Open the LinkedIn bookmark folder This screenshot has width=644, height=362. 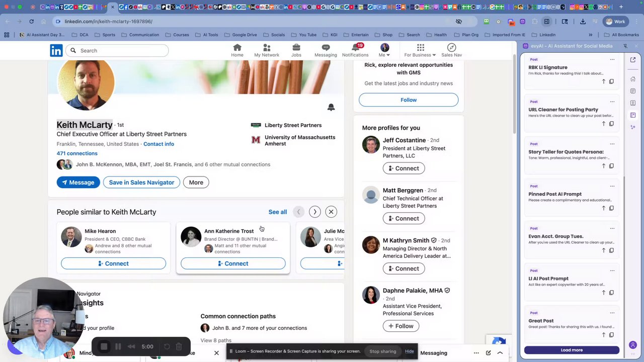tap(543, 35)
